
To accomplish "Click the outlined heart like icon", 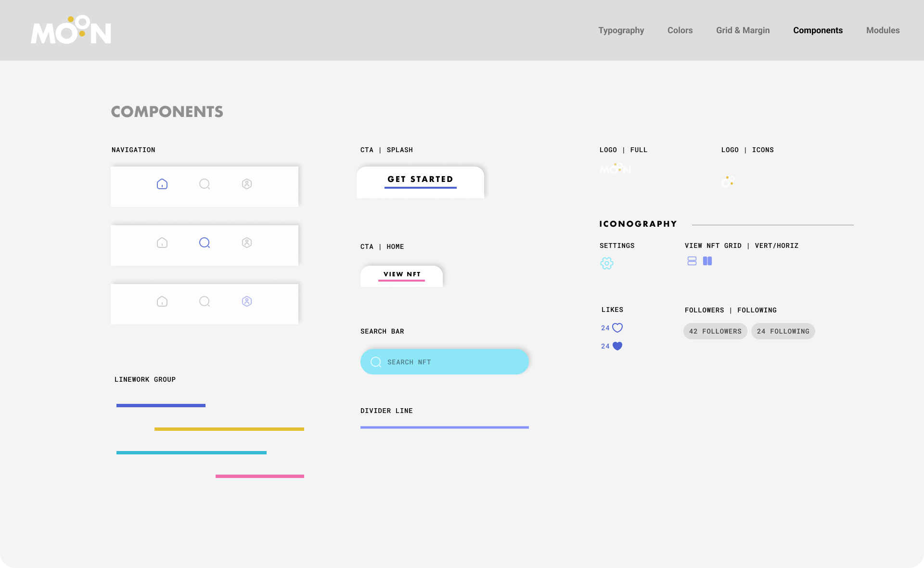I will (x=617, y=328).
